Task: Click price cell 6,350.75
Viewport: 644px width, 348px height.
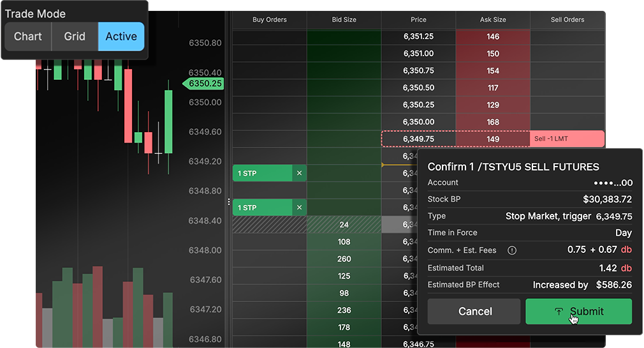Action: [x=418, y=71]
